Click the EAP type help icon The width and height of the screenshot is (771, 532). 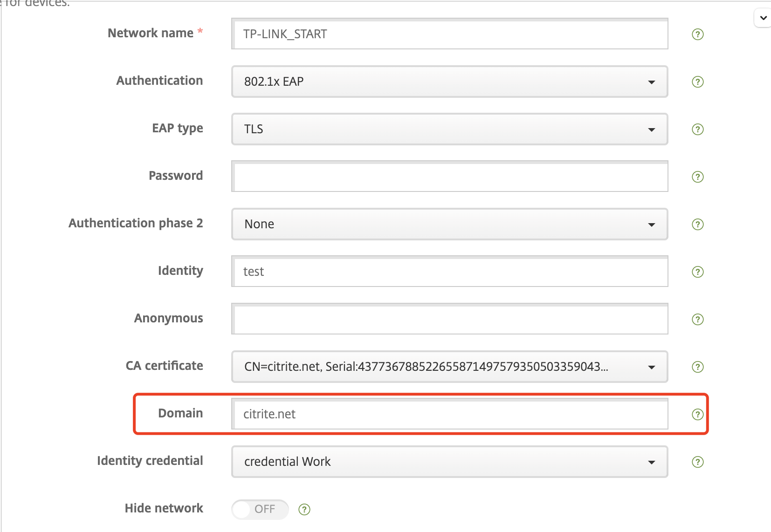coord(697,130)
